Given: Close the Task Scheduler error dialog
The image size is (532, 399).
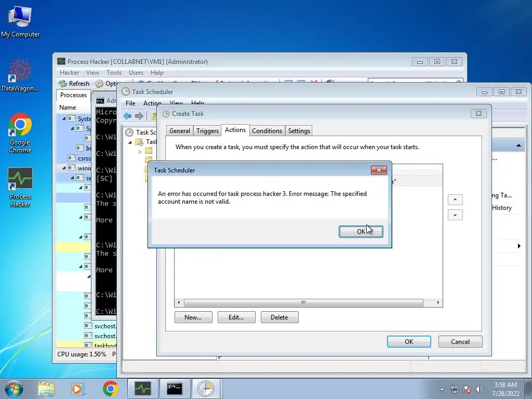Looking at the screenshot, I should coord(379,170).
